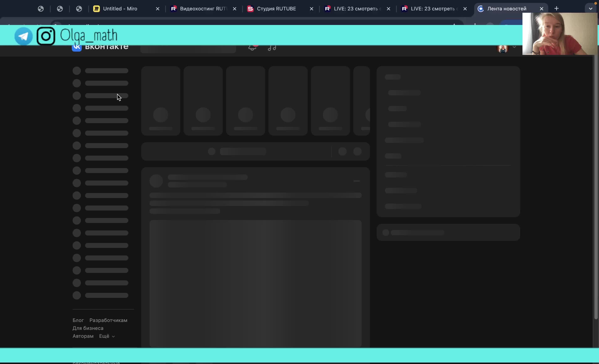Image resolution: width=599 pixels, height=364 pixels.
Task: Open the Разработчикам footer link
Action: pos(108,320)
